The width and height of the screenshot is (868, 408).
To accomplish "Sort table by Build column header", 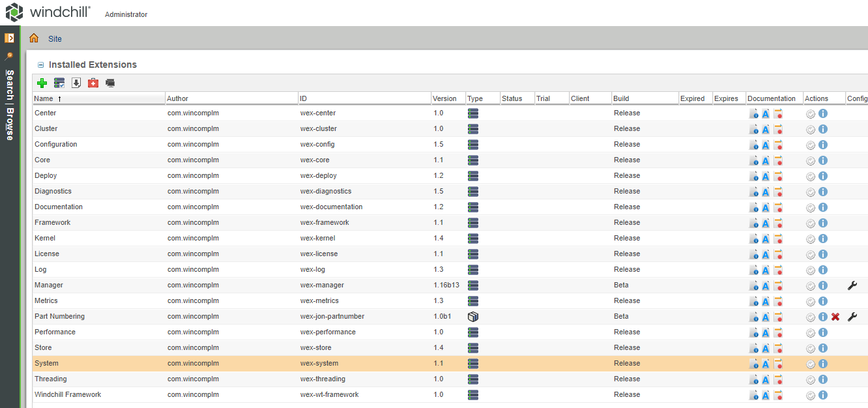I will coord(645,98).
